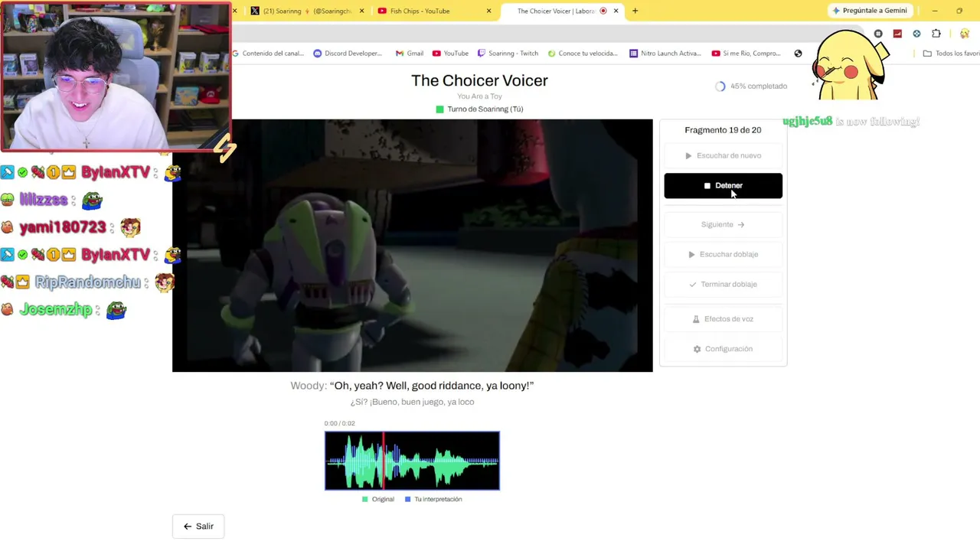Screen dimensions: 980x551
Task: Click yami180723 username in chat overlay
Action: pyautogui.click(x=63, y=227)
